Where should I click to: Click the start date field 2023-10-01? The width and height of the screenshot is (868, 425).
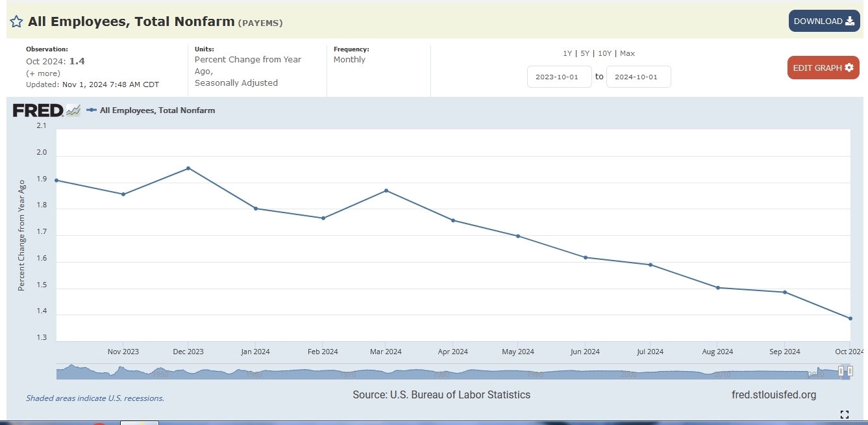pos(559,77)
